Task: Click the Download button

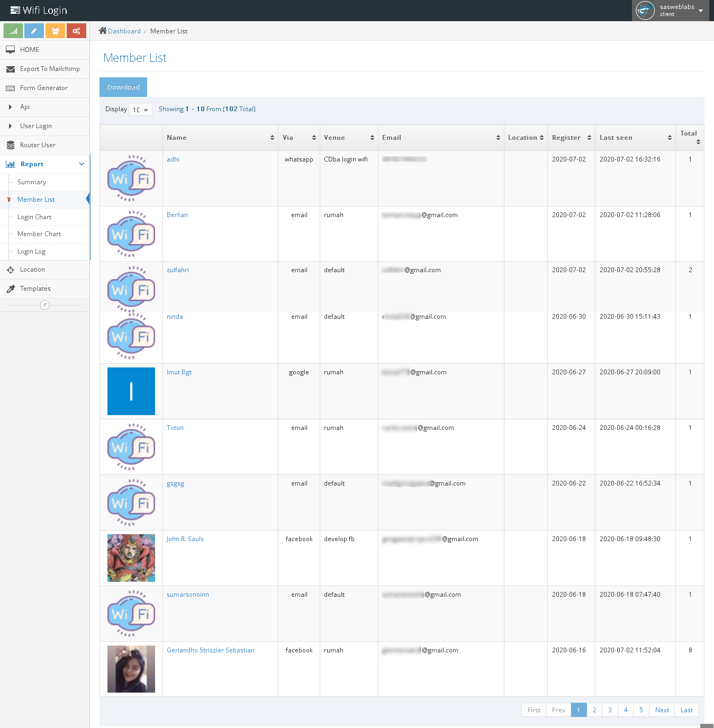Action: coord(123,87)
